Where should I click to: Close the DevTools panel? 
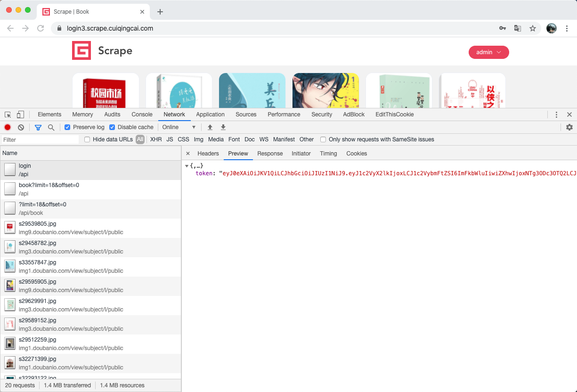pos(569,114)
